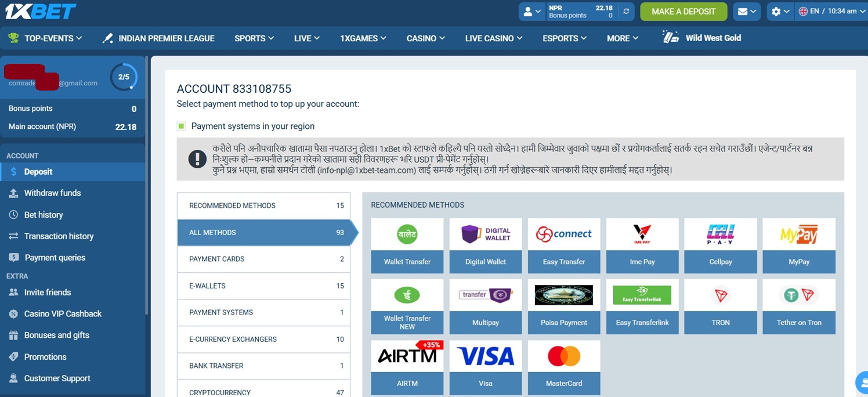Click the Casino VIP Cashback icon
Viewport: 868px width, 397px height.
(13, 314)
